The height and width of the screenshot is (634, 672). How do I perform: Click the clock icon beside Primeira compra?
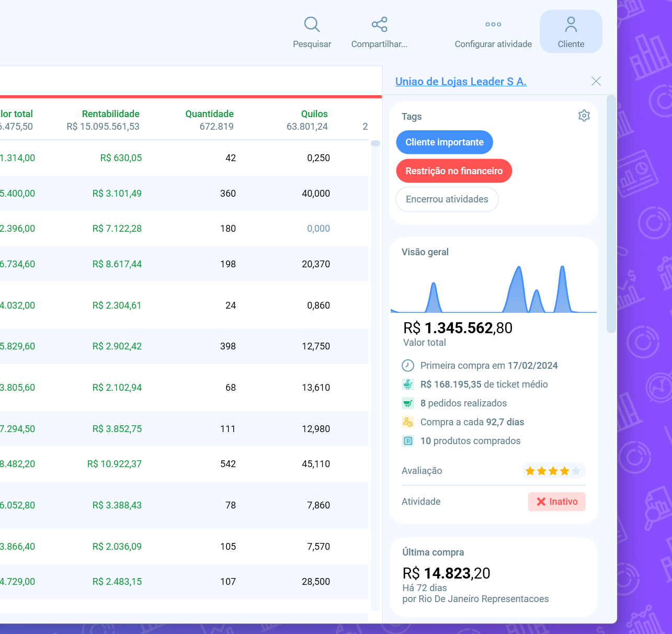point(408,366)
